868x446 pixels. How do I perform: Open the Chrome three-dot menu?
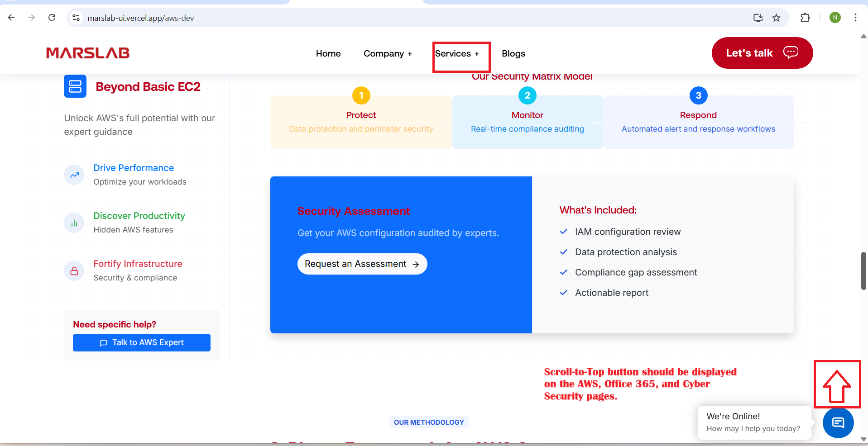pyautogui.click(x=855, y=18)
